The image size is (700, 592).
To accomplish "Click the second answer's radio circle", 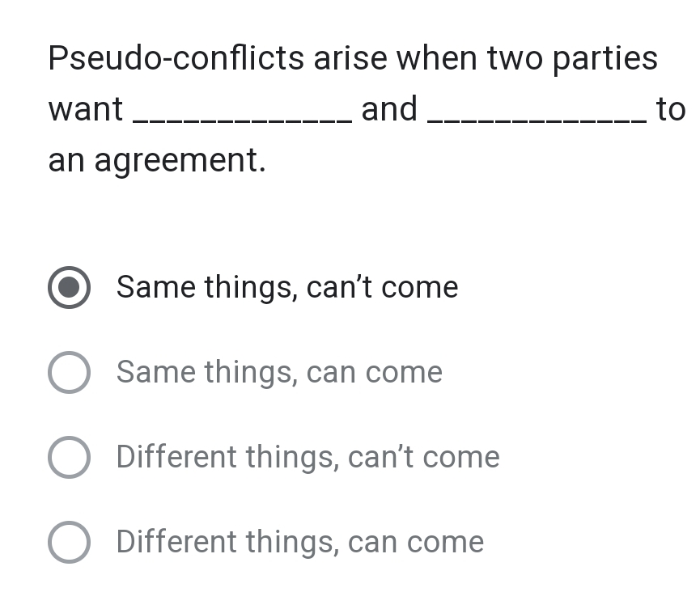I will coord(69,372).
